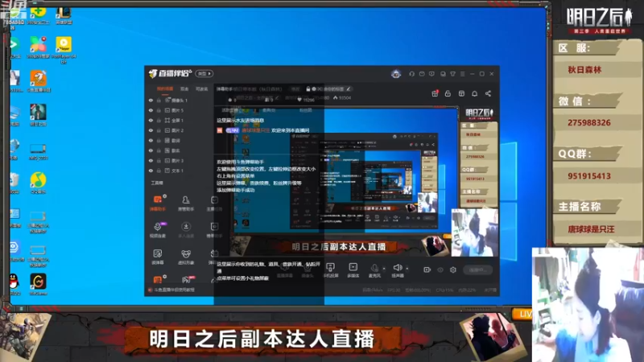Select the 摄像头 1 source row
The width and height of the screenshot is (644, 362).
[x=179, y=100]
